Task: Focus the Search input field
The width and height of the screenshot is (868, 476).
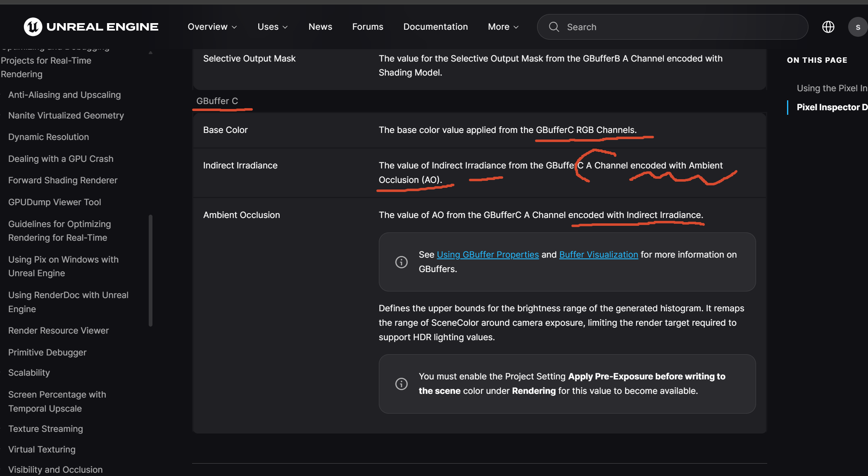Action: (x=673, y=27)
